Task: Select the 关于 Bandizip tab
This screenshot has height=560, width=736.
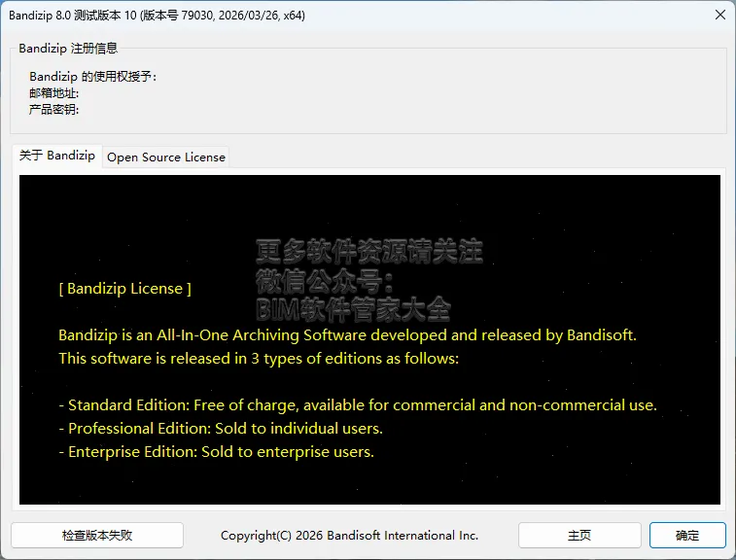Action: 56,156
